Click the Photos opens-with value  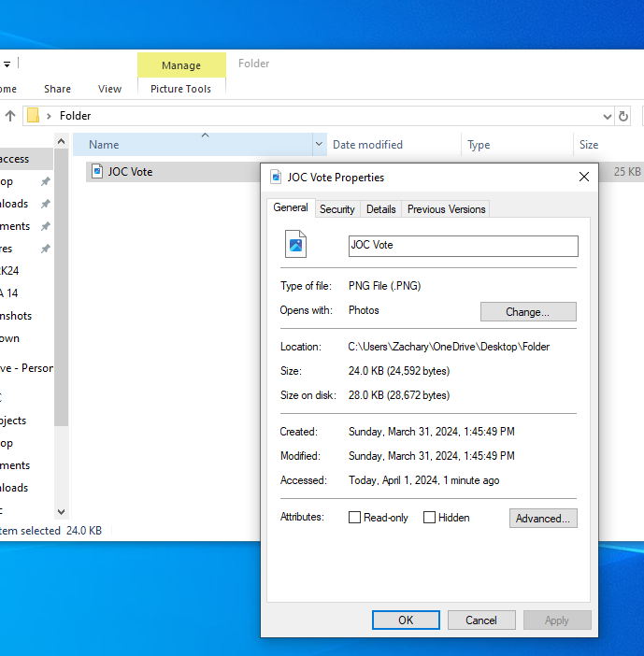point(364,310)
